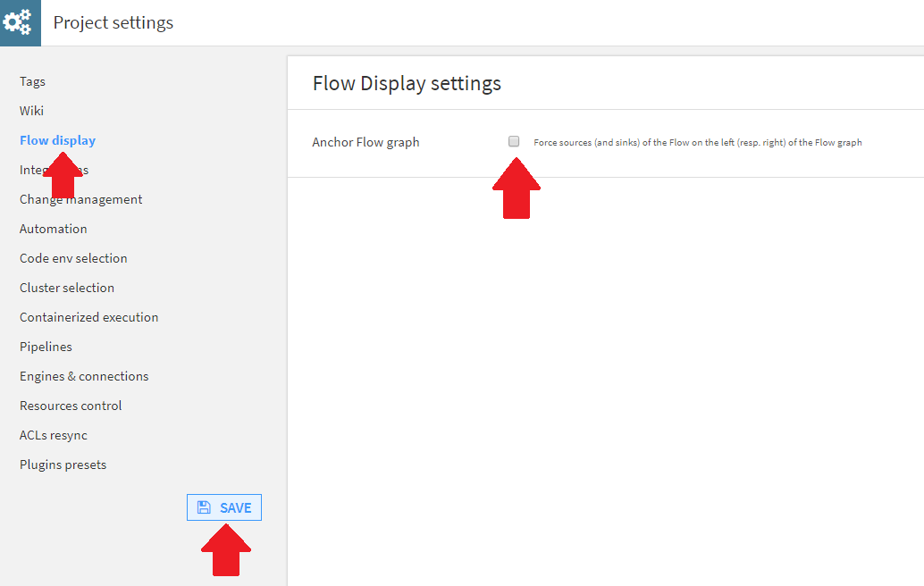Open Plugins presets section
Image resolution: width=924 pixels, height=586 pixels.
pos(63,465)
